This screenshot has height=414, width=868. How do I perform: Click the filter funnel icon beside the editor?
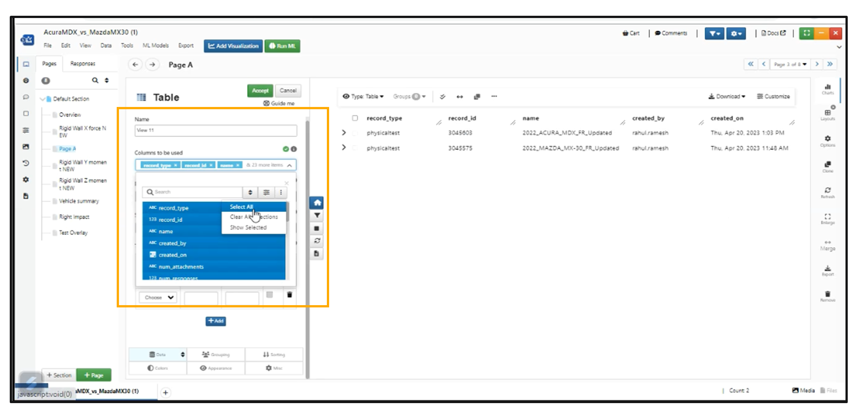[317, 215]
